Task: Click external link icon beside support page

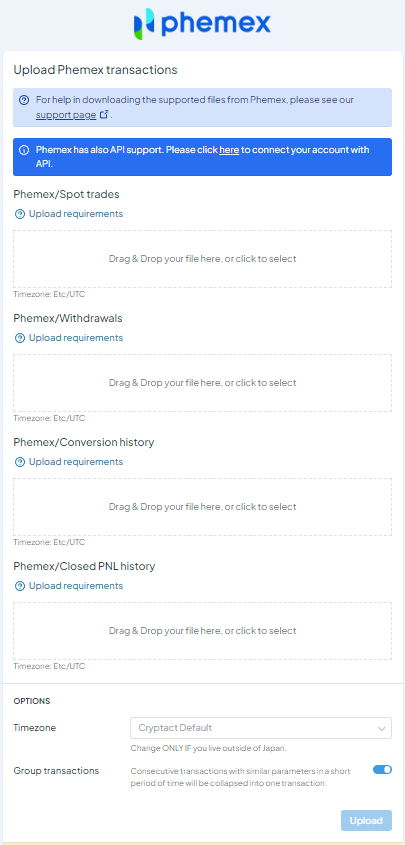Action: [104, 114]
